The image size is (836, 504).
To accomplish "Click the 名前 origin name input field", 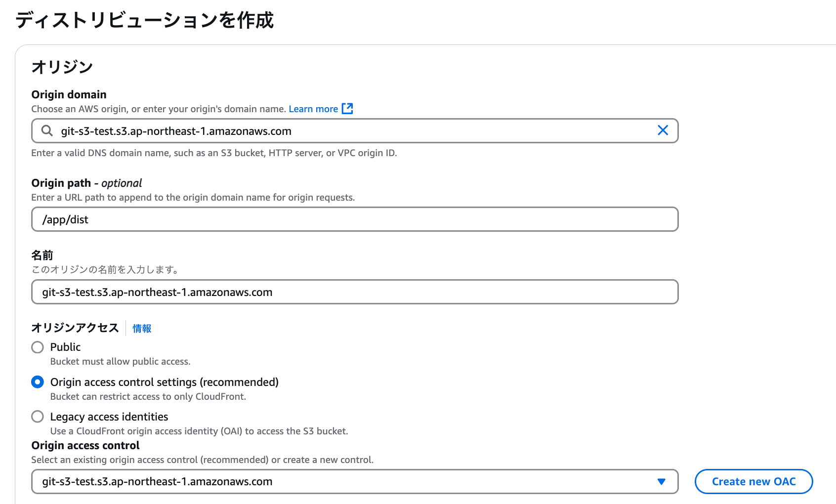I will point(354,292).
